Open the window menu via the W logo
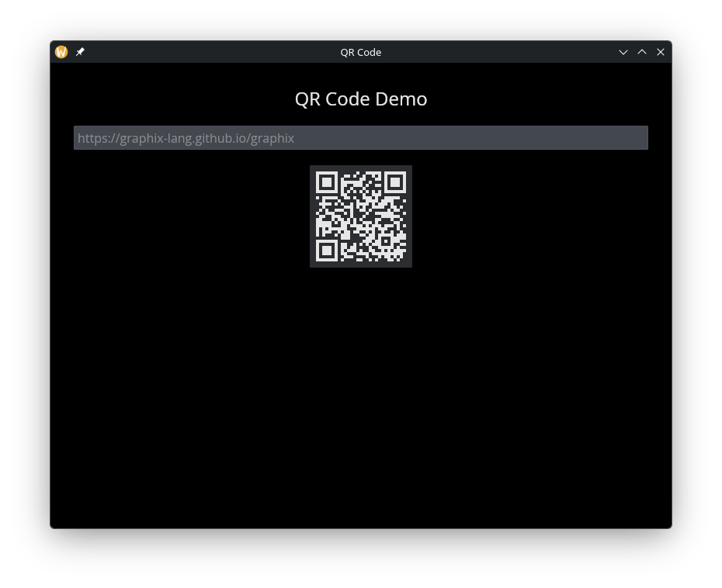 coord(61,52)
